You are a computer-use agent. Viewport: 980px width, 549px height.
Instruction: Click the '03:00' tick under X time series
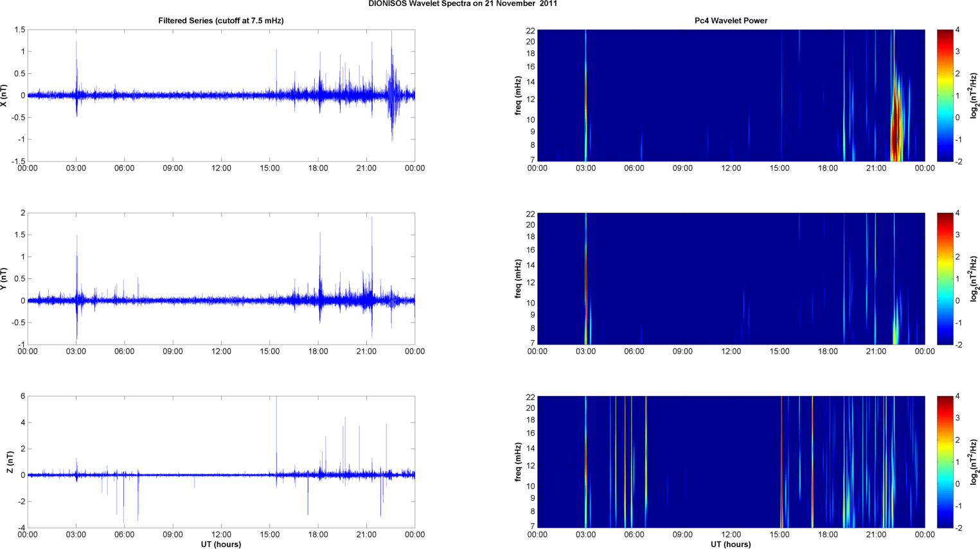click(76, 168)
